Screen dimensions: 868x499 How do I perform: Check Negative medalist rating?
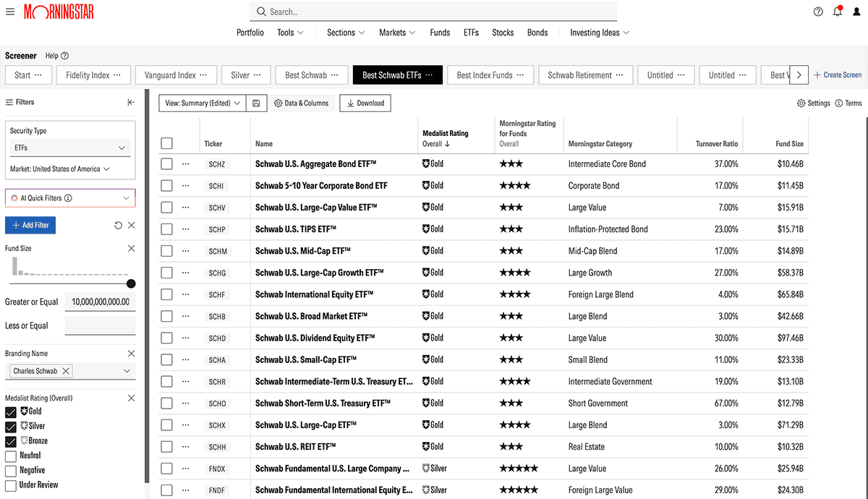pos(11,471)
